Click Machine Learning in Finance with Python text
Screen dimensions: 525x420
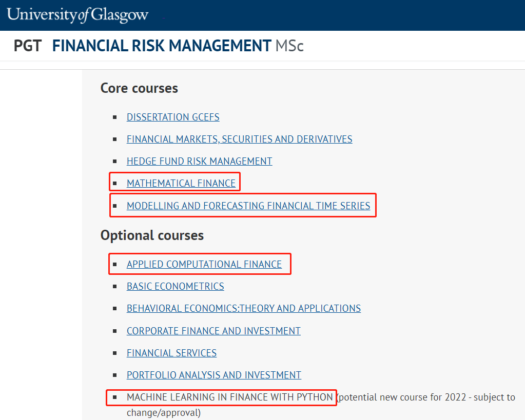(x=230, y=397)
